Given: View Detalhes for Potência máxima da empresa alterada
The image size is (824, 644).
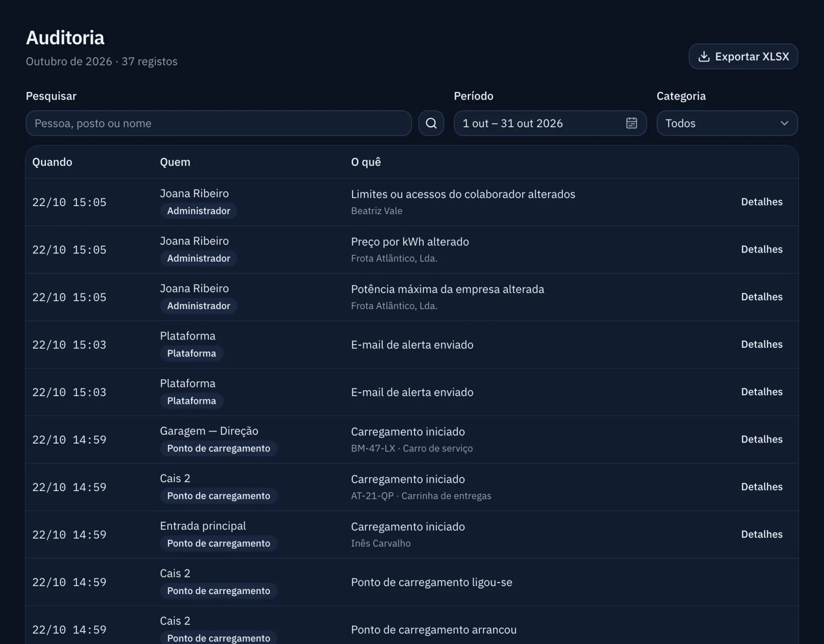Looking at the screenshot, I should (x=762, y=297).
